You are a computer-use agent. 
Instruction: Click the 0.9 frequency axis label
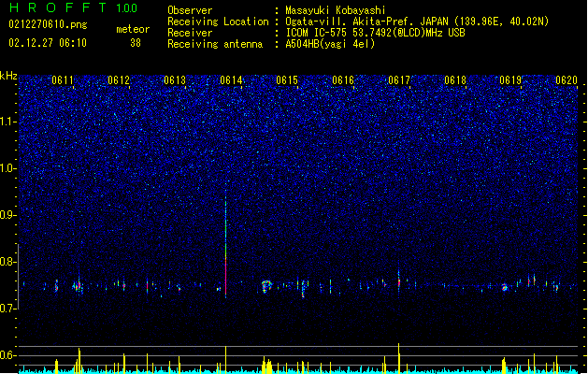8,215
